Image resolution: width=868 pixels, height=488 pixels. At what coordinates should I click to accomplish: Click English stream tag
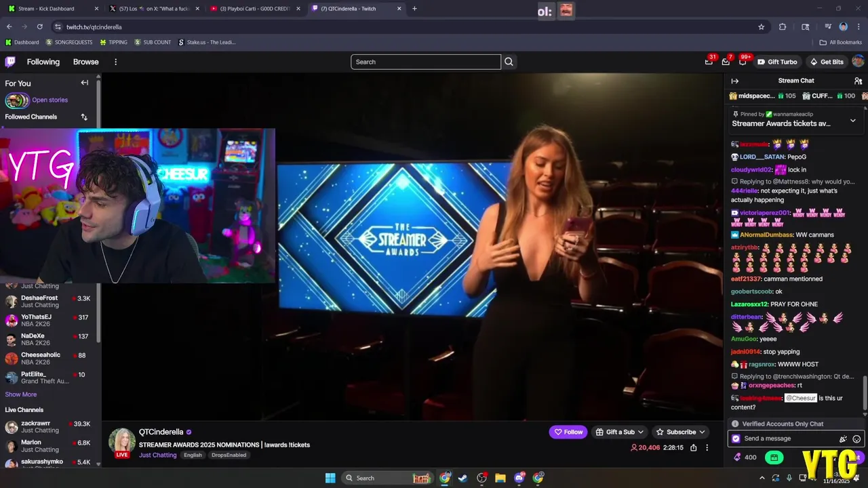[x=193, y=455]
